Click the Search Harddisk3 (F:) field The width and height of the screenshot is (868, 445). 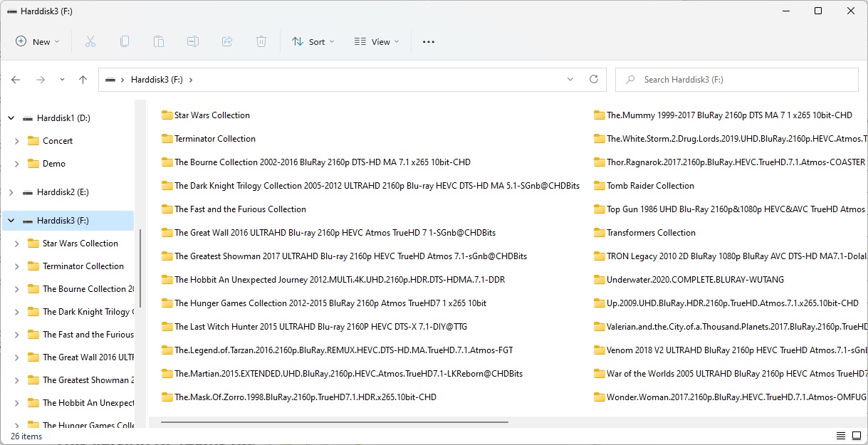pos(737,80)
